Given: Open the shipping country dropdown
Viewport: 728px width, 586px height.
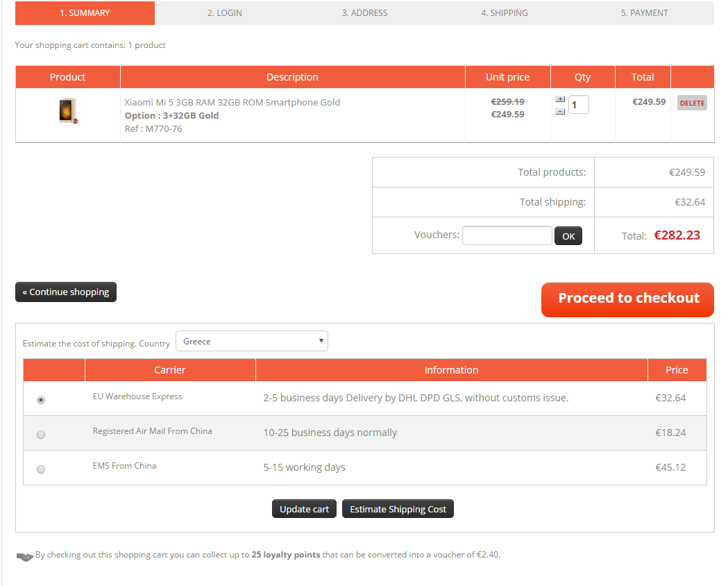Looking at the screenshot, I should [x=251, y=341].
